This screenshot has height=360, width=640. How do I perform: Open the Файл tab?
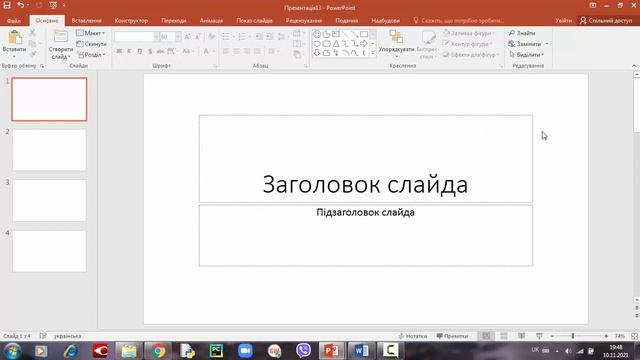click(x=13, y=20)
